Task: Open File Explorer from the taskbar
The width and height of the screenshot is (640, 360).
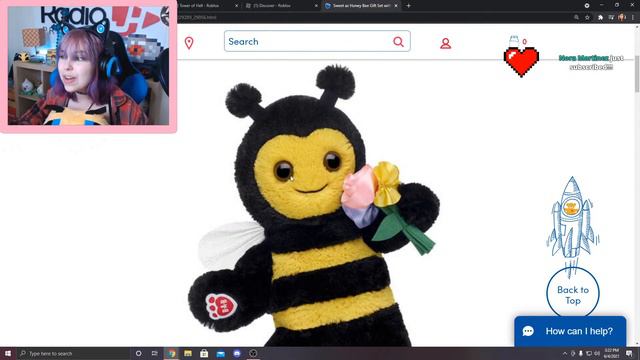Action: point(188,353)
